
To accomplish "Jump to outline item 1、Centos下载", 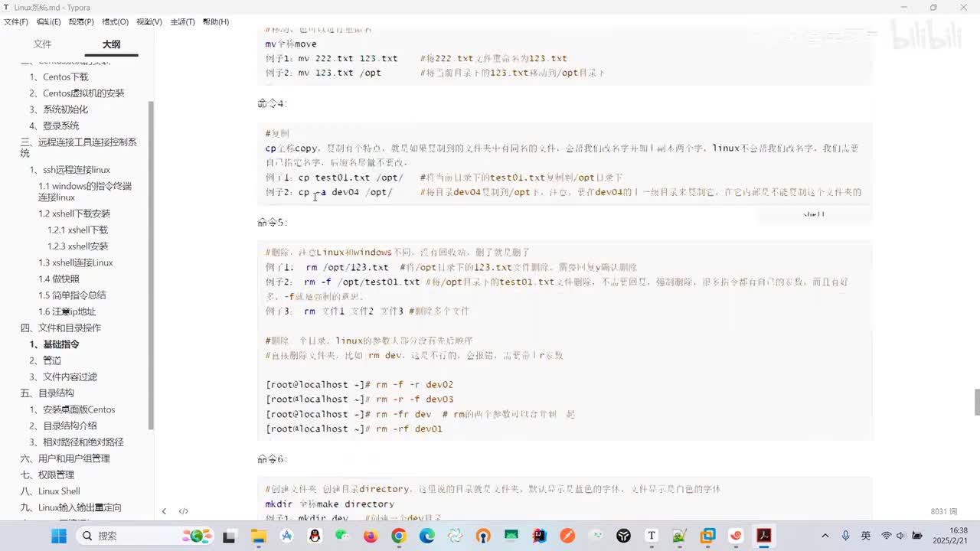I will [59, 77].
